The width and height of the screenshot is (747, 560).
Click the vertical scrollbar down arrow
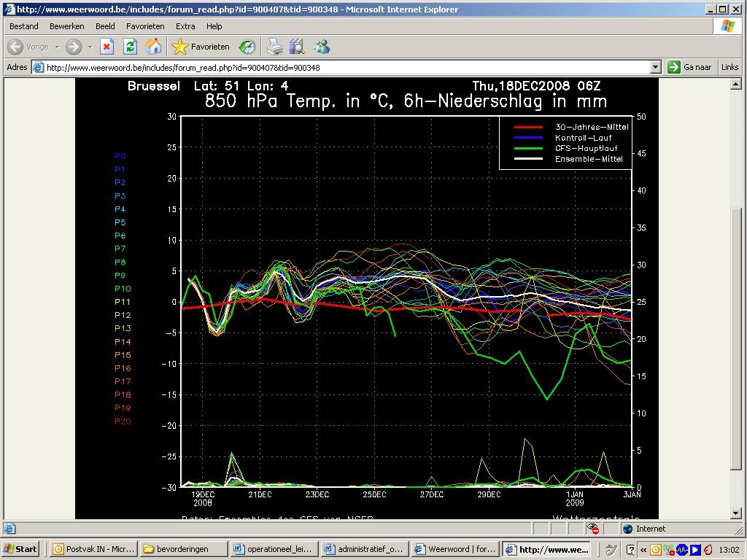point(735,513)
